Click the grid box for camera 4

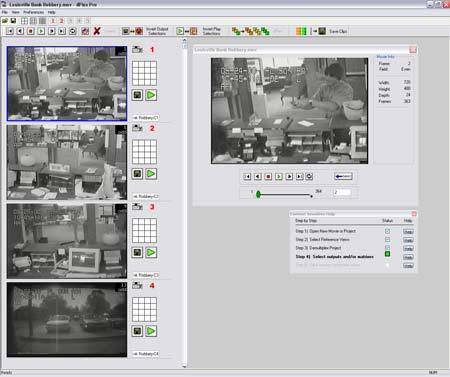click(x=144, y=309)
